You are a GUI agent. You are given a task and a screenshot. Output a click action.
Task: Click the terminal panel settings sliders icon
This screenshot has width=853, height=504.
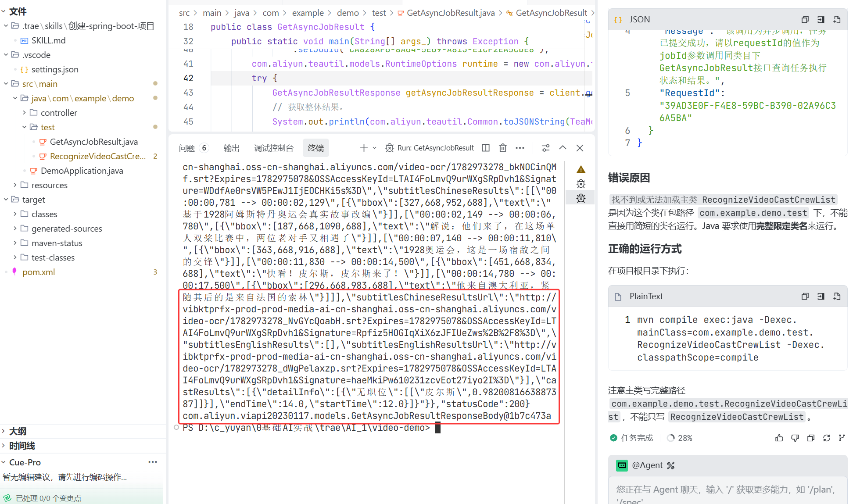click(545, 148)
